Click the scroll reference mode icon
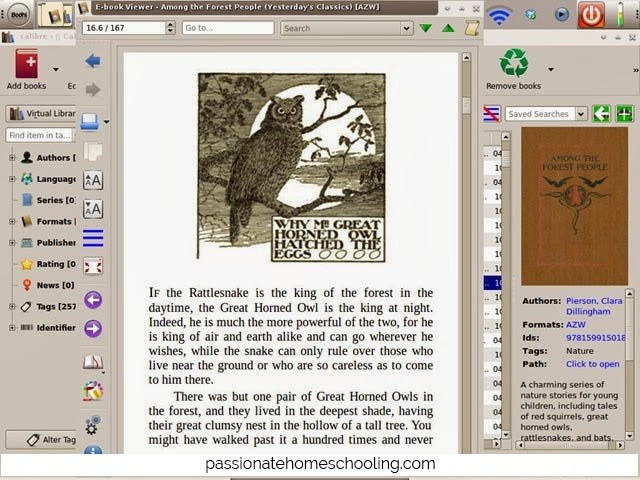Screen dimensions: 640x480 pos(472,28)
